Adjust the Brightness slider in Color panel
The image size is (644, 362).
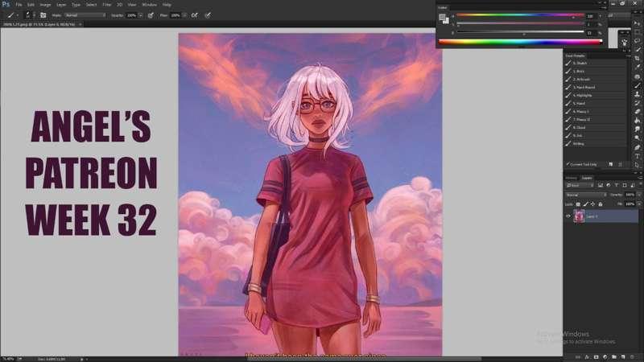tap(520, 32)
